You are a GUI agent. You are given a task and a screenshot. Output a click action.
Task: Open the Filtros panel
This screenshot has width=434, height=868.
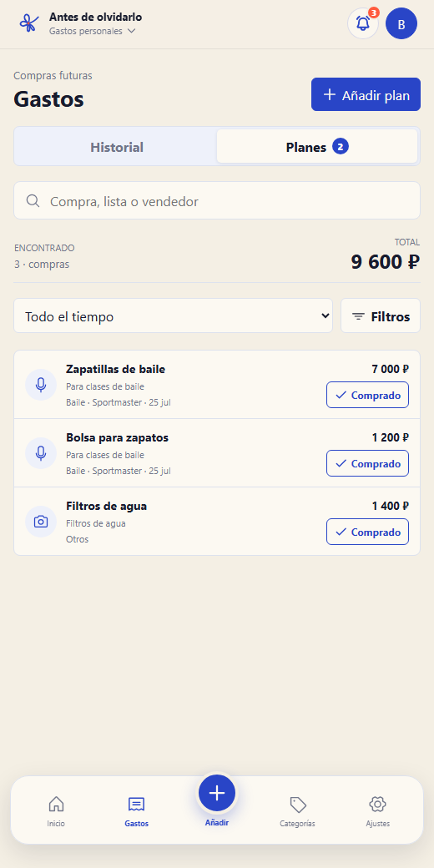pos(381,316)
